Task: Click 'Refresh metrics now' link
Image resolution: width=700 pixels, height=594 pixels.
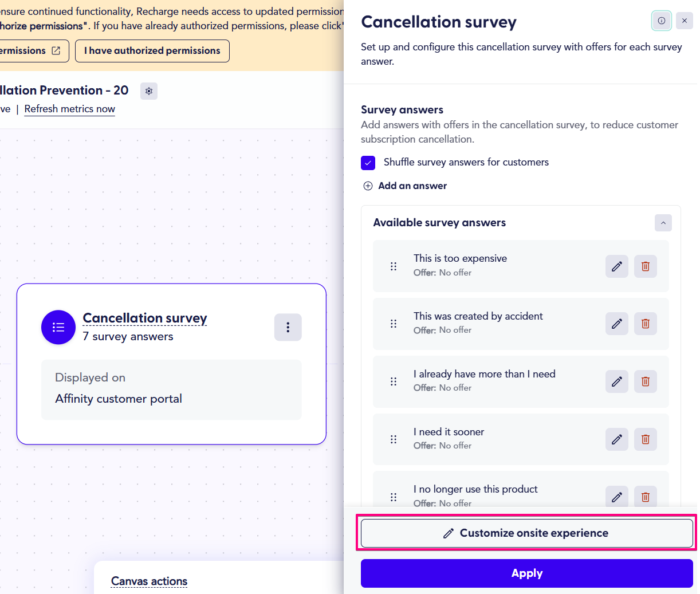Action: (x=70, y=109)
